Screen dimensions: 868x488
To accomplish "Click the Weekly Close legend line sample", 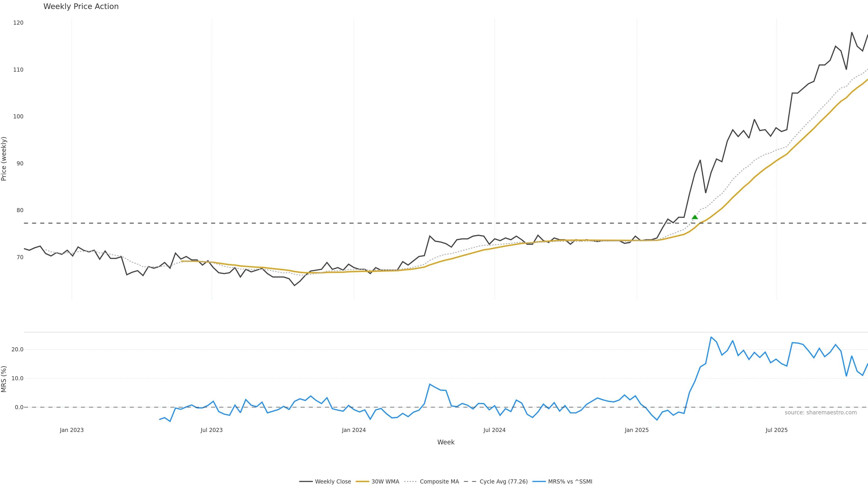I will coord(306,482).
